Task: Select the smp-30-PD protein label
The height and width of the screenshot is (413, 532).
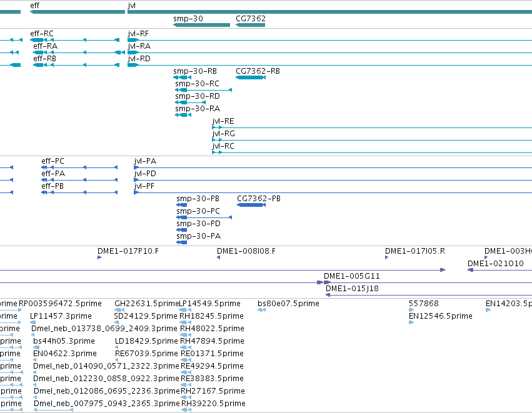Action: (198, 224)
